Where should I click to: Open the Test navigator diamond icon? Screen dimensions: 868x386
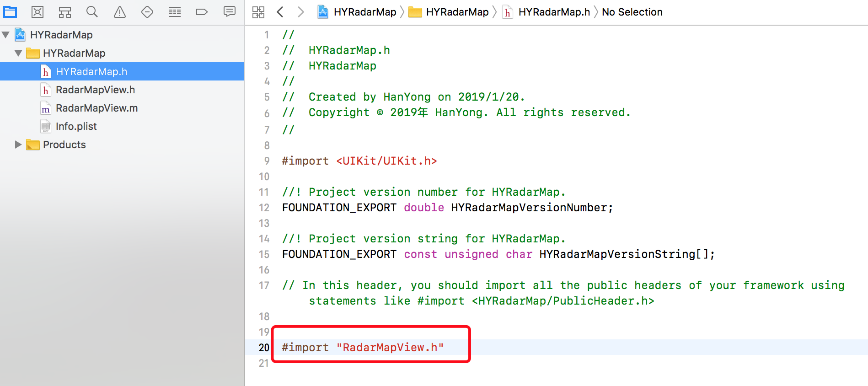tap(147, 12)
